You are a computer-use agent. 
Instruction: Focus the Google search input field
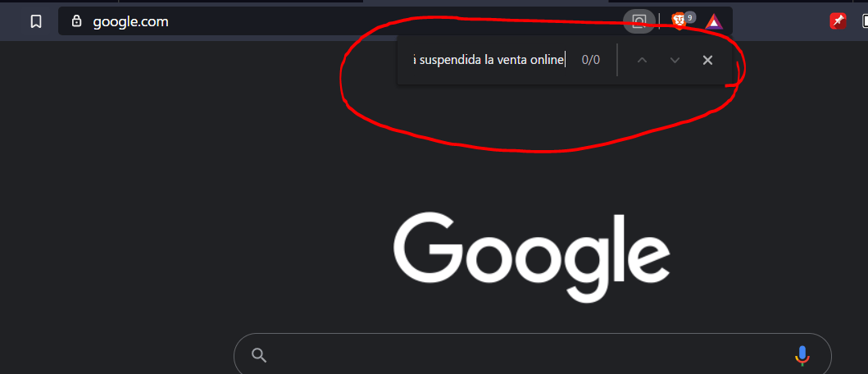531,355
